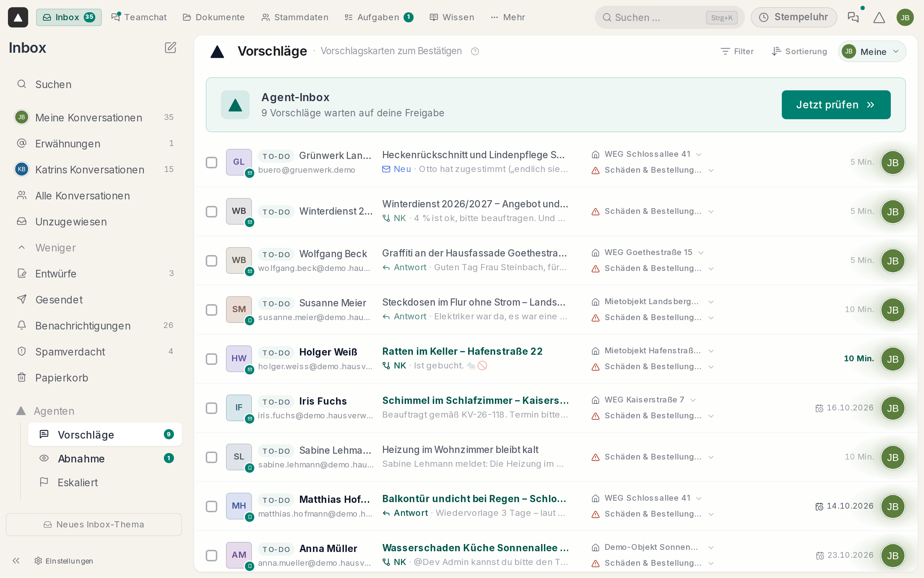The height and width of the screenshot is (578, 924).
Task: Open the Mehr menu
Action: [508, 17]
